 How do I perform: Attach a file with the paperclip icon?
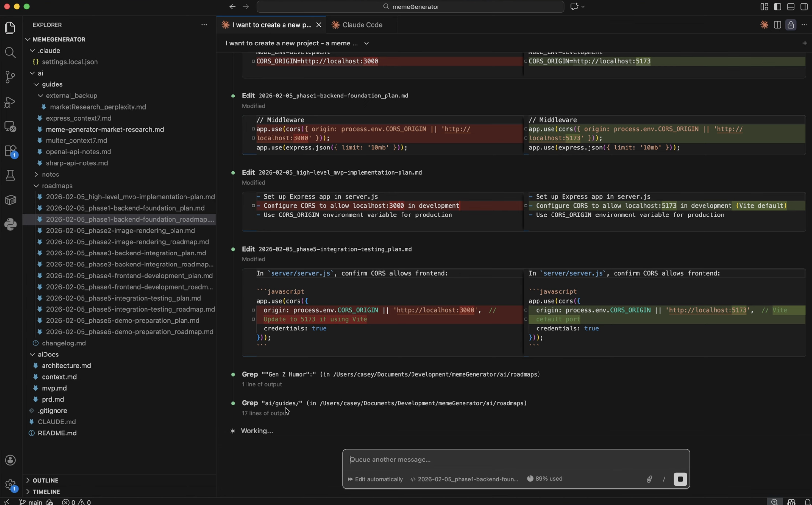coord(650,479)
